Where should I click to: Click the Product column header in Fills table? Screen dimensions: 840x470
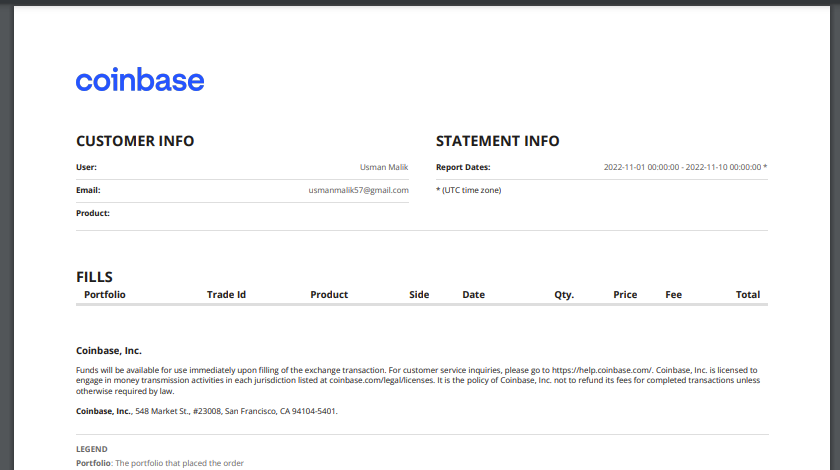pos(329,295)
